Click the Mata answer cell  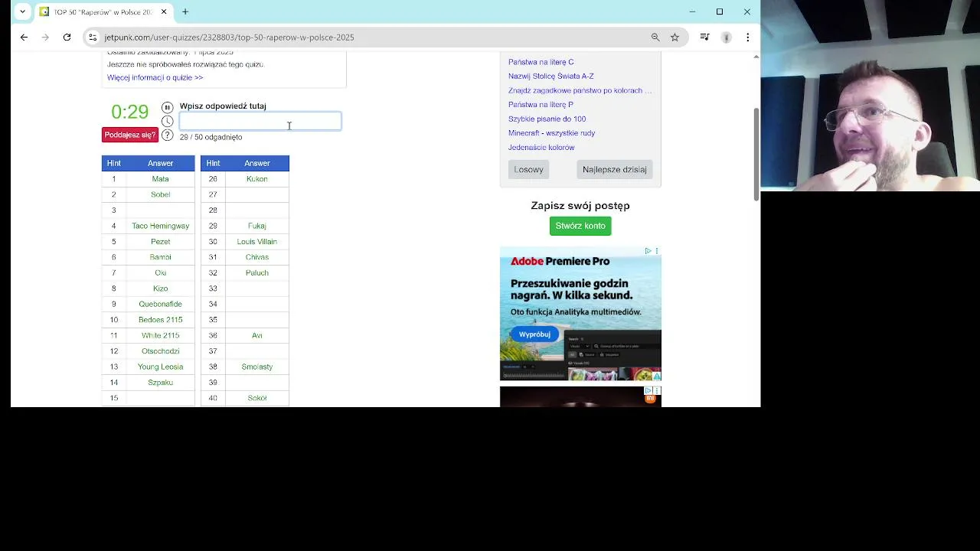click(160, 179)
